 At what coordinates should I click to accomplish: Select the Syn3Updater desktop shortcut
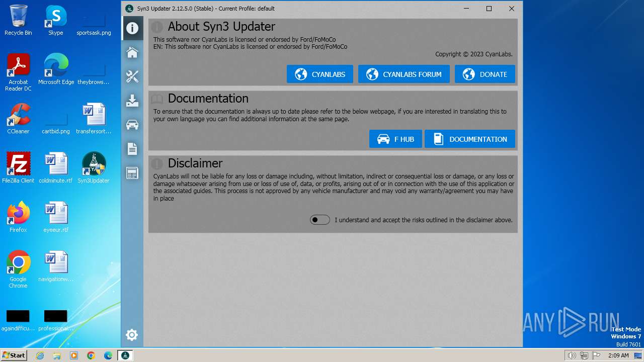[94, 168]
